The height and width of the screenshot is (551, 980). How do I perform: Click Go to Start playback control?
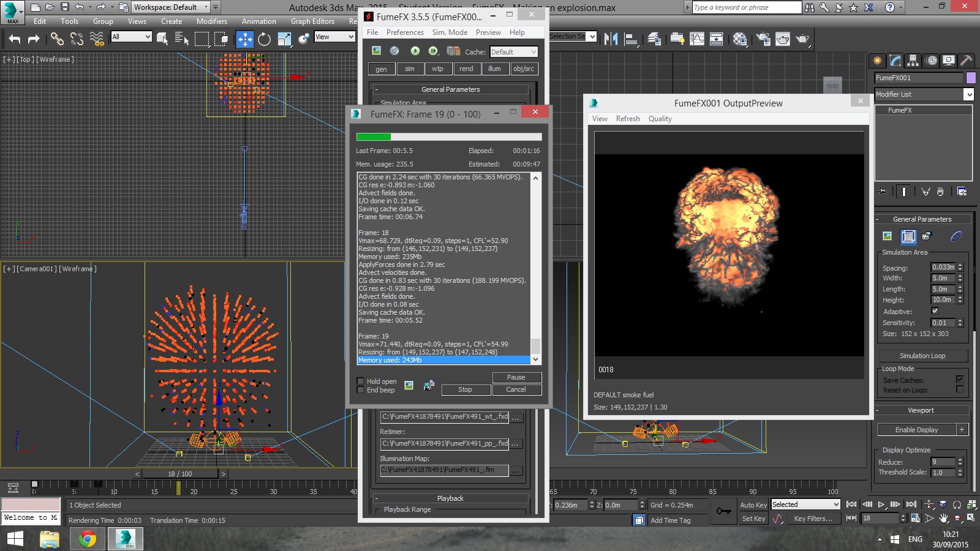[x=851, y=504]
